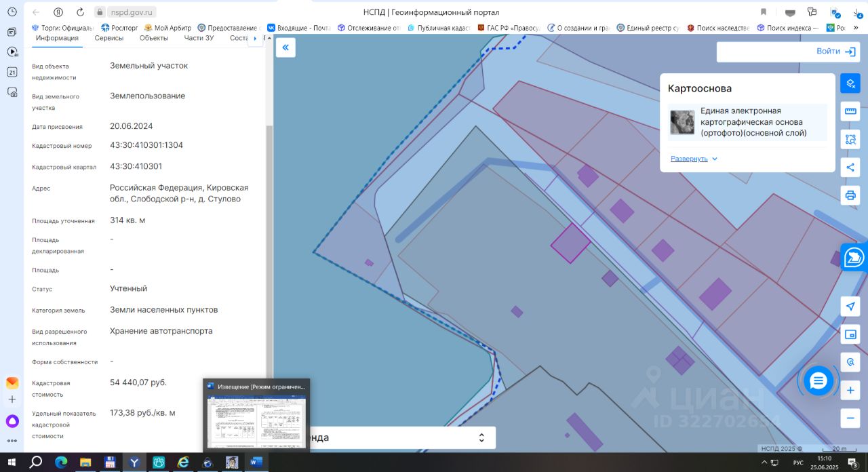Screen dimensions: 868x472
Task: Switch to the Информация tab
Action: point(58,38)
